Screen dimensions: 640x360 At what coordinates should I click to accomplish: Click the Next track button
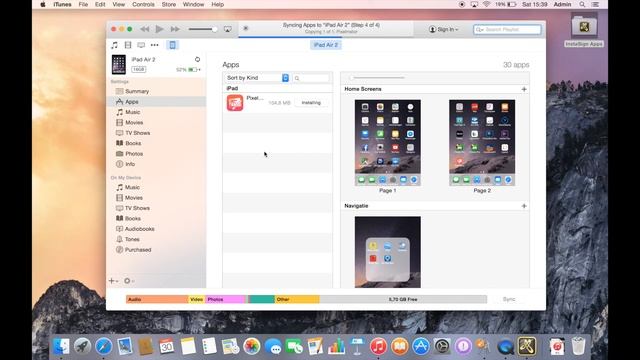[175, 29]
